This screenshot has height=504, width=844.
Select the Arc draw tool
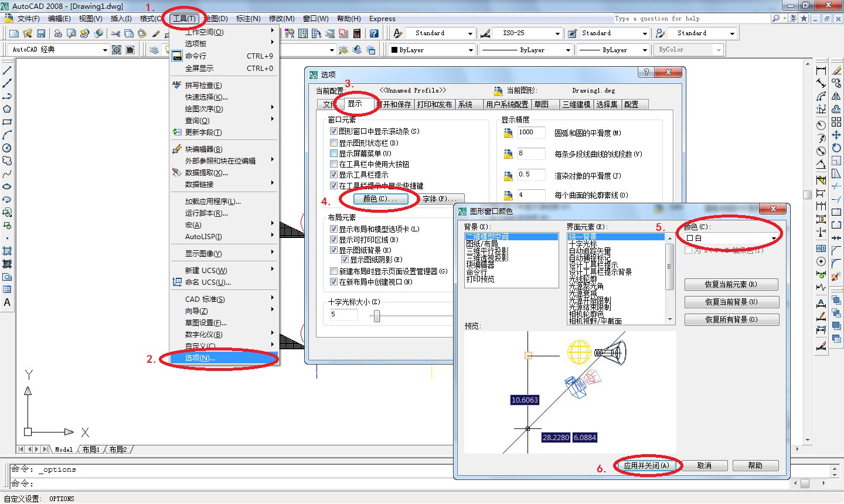coord(7,135)
